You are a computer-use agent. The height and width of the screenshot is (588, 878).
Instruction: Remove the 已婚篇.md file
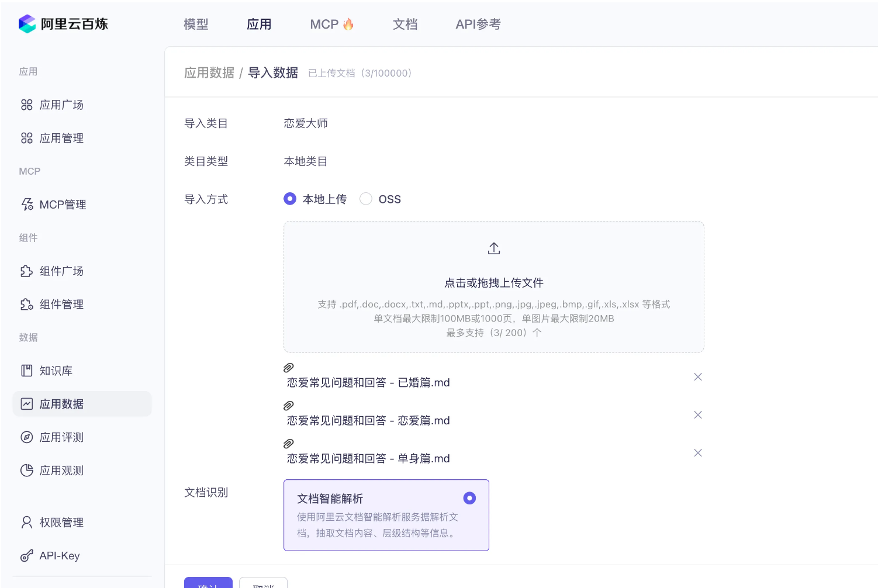697,377
